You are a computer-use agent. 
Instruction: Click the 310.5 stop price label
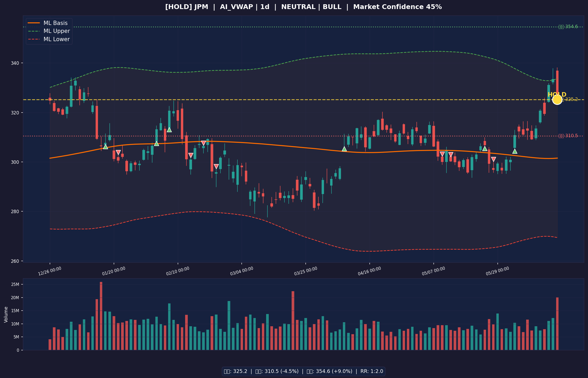tap(568, 136)
